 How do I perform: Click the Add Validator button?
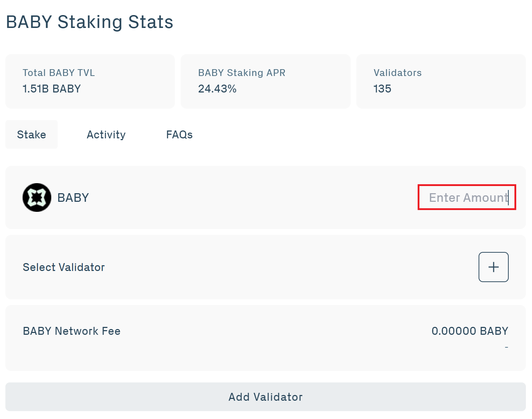click(266, 397)
